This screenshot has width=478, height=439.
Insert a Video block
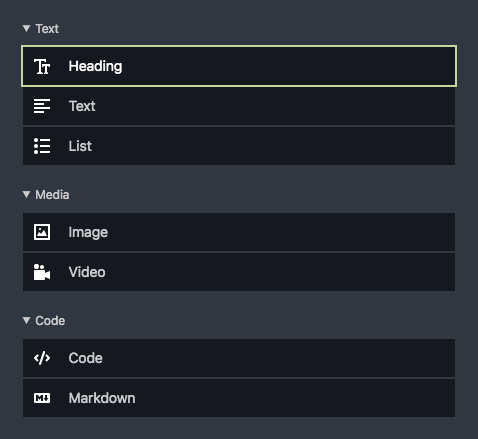(239, 272)
